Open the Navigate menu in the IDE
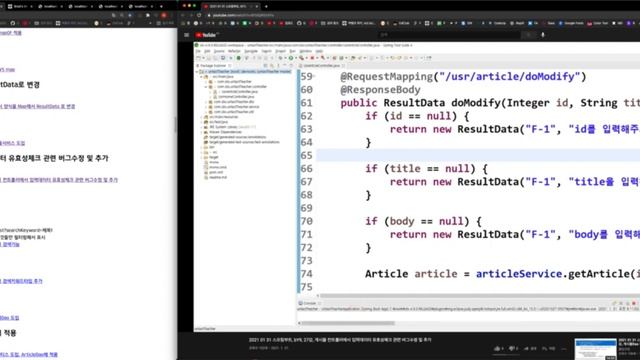This screenshot has height=360, width=640. pos(251,51)
